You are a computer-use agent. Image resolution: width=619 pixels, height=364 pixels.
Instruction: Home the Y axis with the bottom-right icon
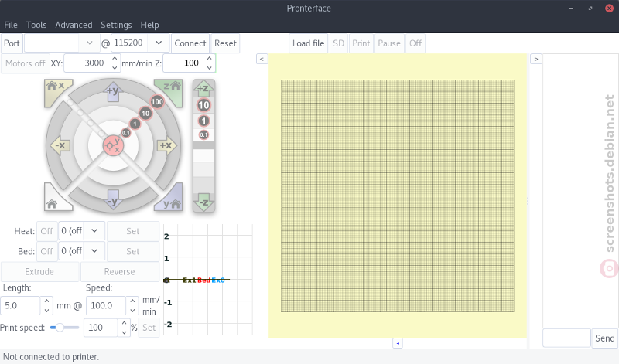coord(172,200)
